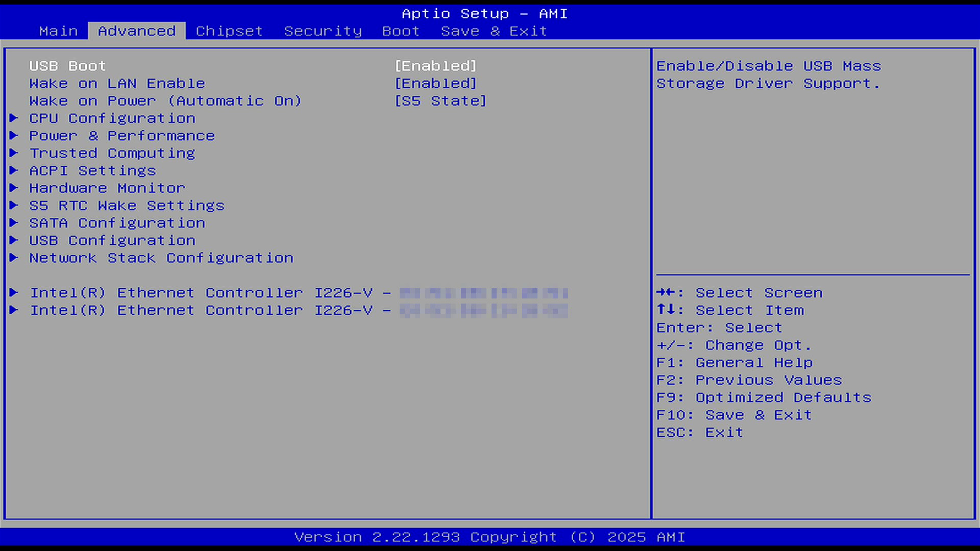Open USB Configuration submenu
980x551 pixels.
pyautogui.click(x=112, y=240)
